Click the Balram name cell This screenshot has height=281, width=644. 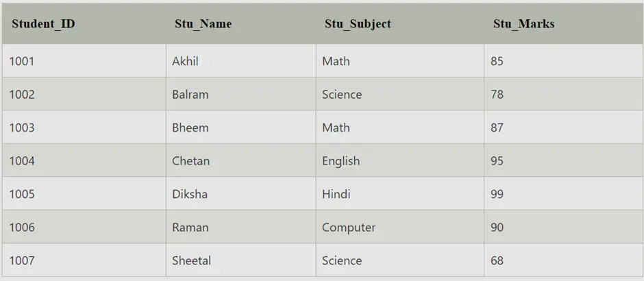click(x=241, y=94)
